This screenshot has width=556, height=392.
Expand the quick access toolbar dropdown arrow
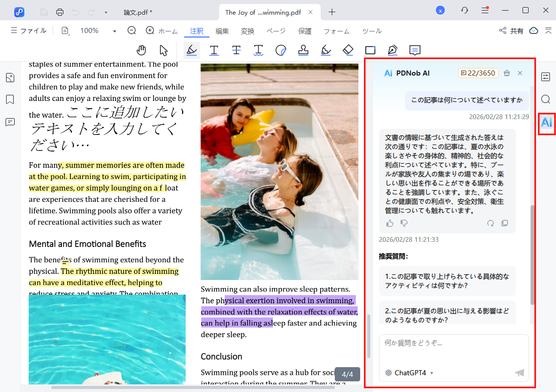tap(106, 12)
